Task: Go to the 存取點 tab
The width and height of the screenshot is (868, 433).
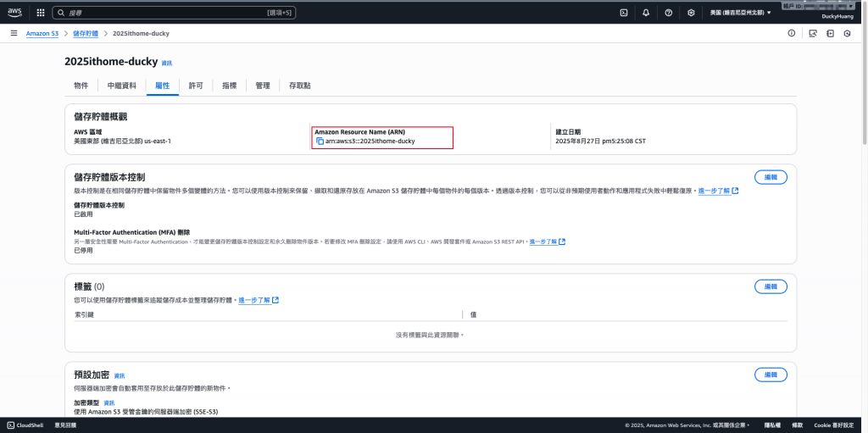Action: coord(299,86)
